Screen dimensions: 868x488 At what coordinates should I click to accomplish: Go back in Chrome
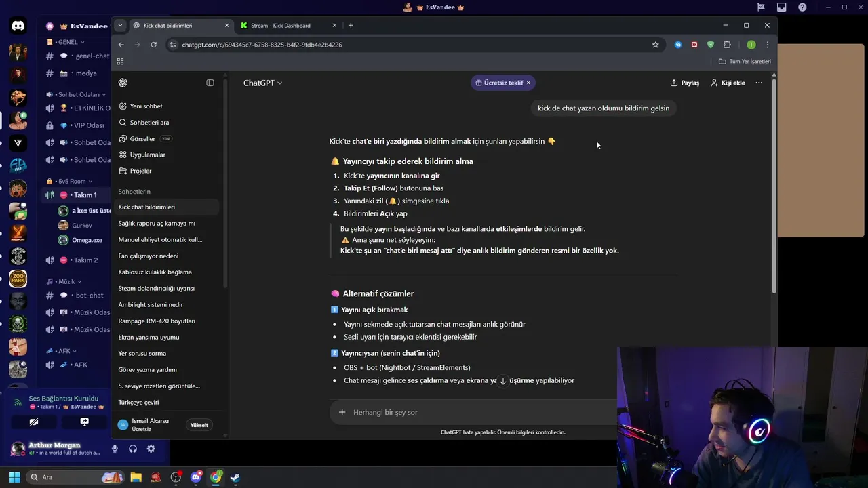[x=121, y=45]
